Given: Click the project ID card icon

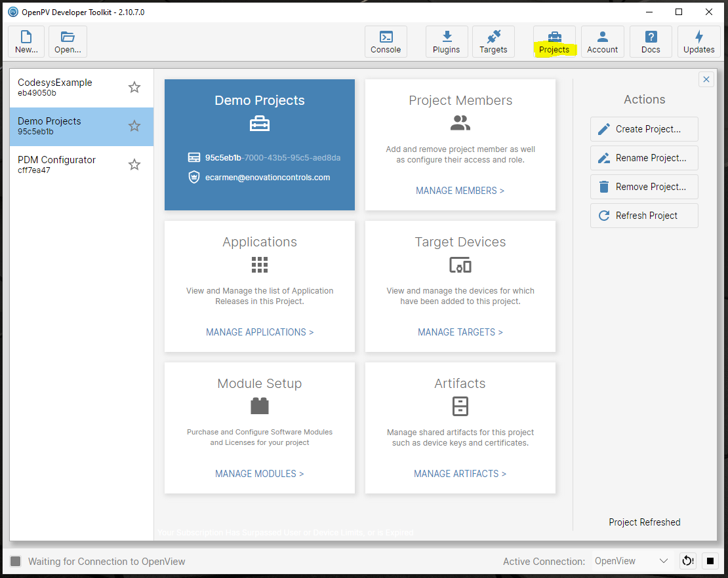Looking at the screenshot, I should click(x=194, y=158).
